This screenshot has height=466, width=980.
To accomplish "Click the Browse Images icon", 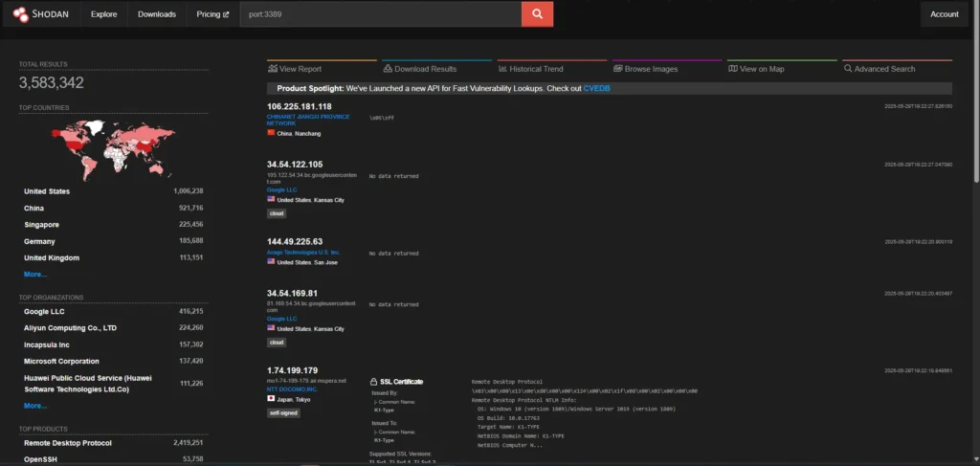I will (617, 68).
